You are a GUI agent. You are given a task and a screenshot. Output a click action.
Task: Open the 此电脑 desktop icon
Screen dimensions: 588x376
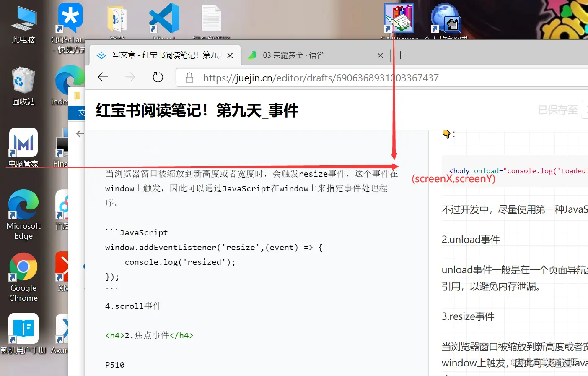click(x=23, y=24)
